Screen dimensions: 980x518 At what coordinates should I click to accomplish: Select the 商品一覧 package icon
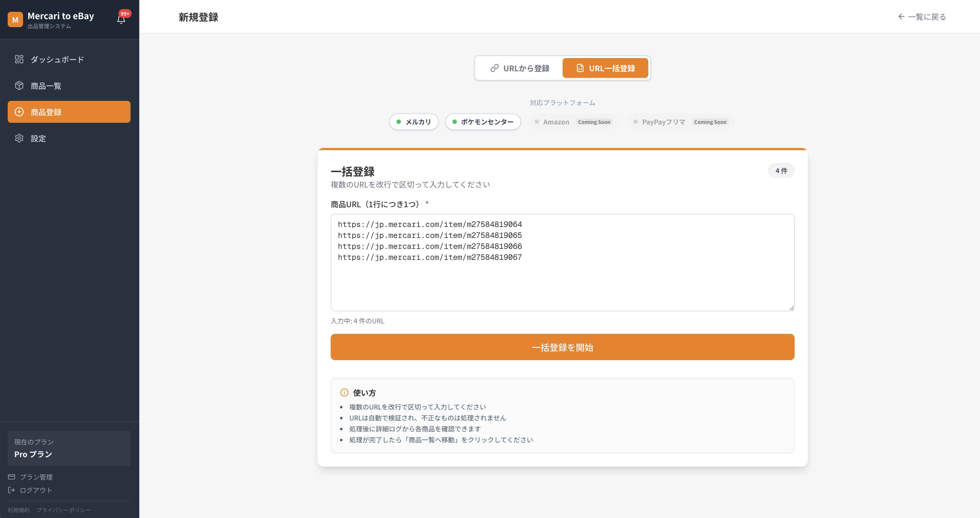coord(19,86)
